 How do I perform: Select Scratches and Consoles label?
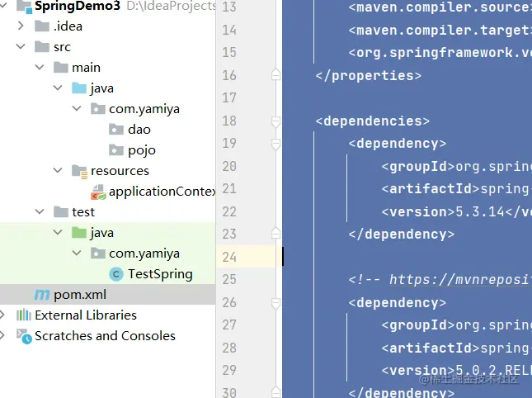coord(105,336)
